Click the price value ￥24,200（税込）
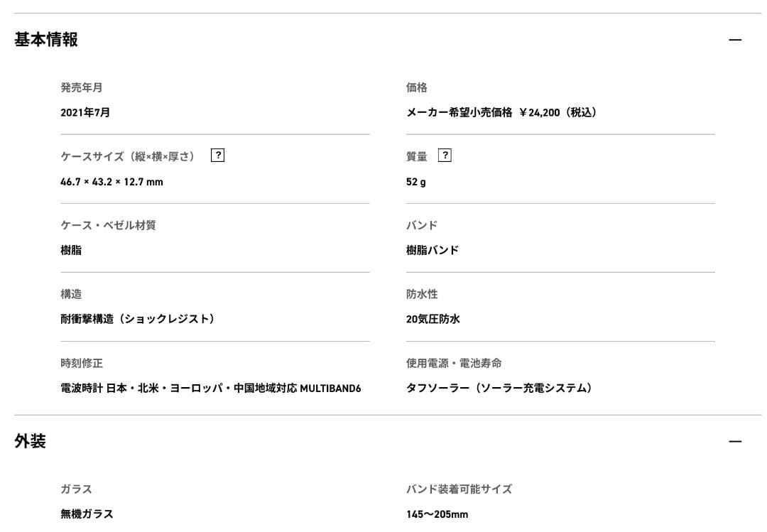Viewport: 767px width, 532px height. (x=501, y=112)
